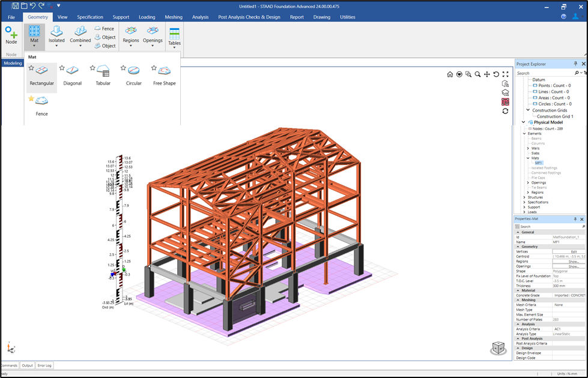Select the Rectangular mat option

(42, 76)
